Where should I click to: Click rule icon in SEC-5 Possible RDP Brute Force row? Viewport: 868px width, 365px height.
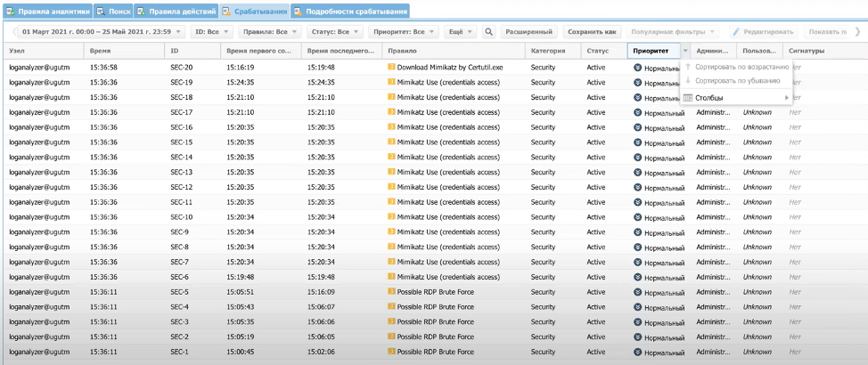[391, 291]
